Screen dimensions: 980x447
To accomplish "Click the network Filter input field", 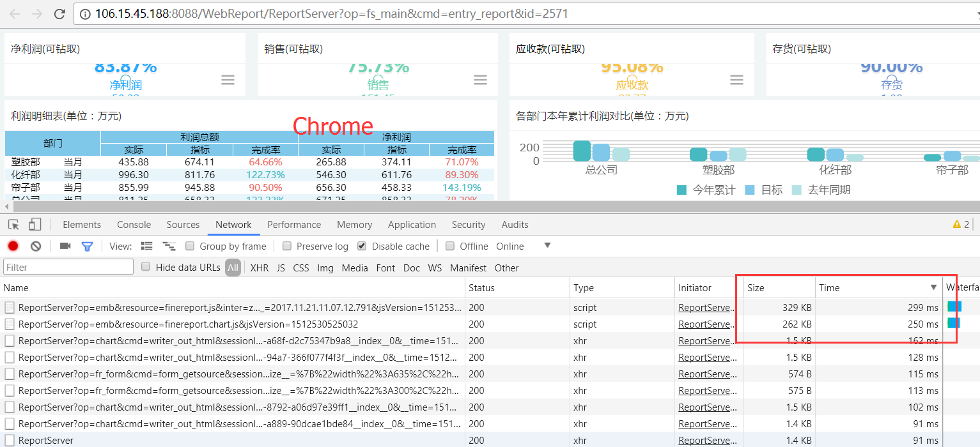I will (68, 267).
